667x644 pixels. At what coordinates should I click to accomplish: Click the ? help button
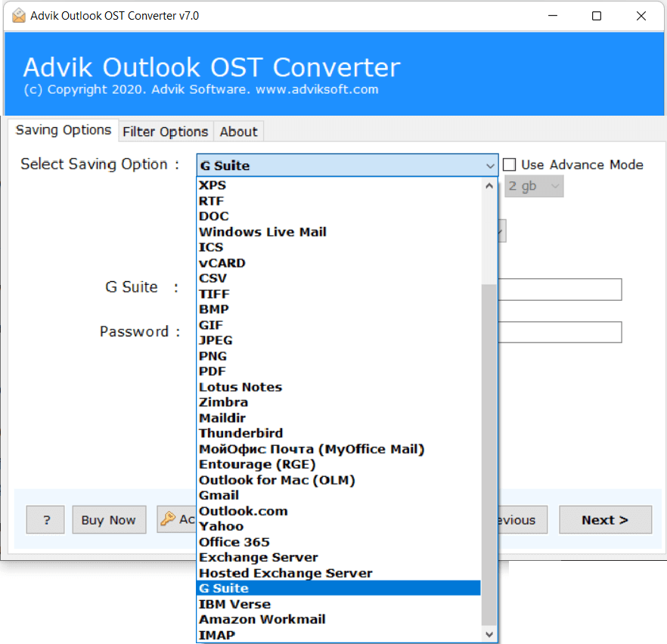45,520
